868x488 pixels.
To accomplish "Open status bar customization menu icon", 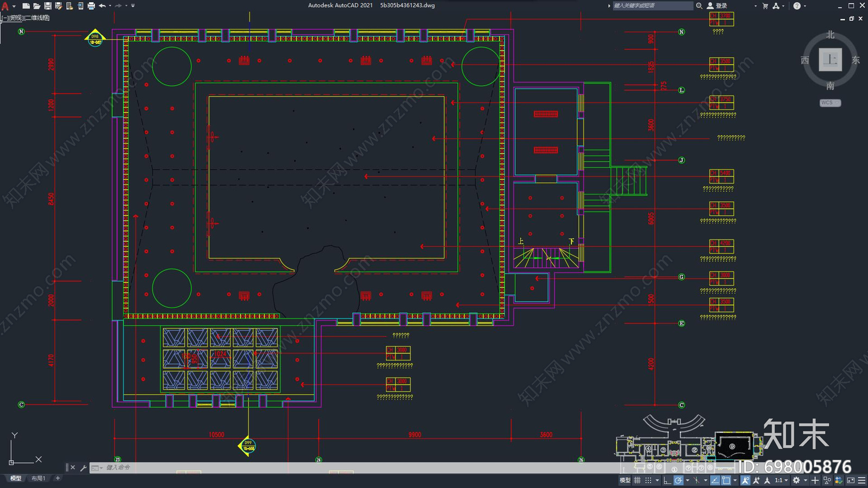I will pyautogui.click(x=861, y=480).
